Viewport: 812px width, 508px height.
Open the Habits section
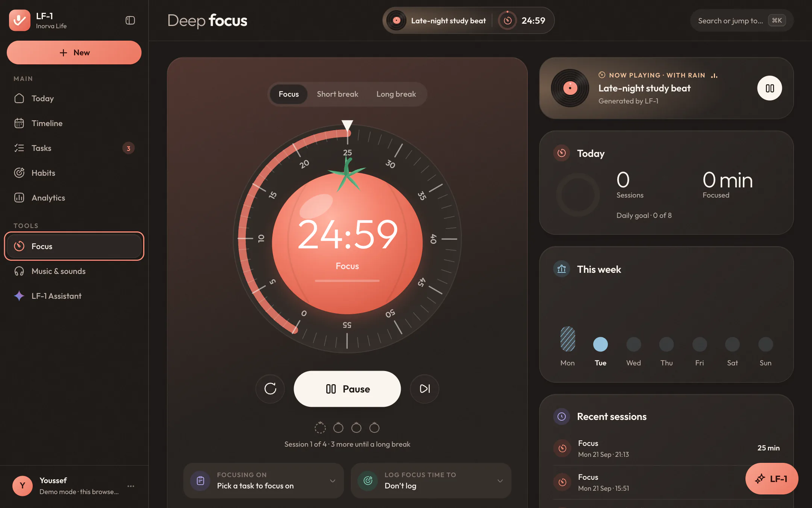pyautogui.click(x=74, y=173)
